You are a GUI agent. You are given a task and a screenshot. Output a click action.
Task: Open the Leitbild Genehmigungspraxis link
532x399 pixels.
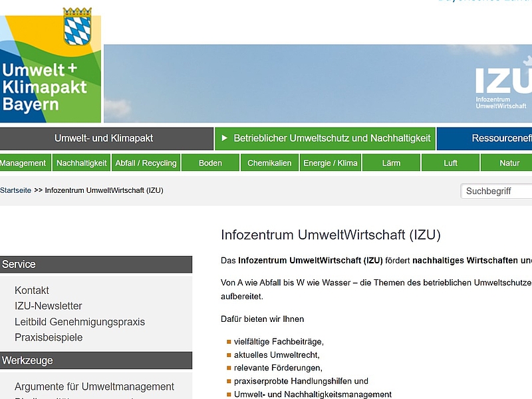(x=80, y=322)
